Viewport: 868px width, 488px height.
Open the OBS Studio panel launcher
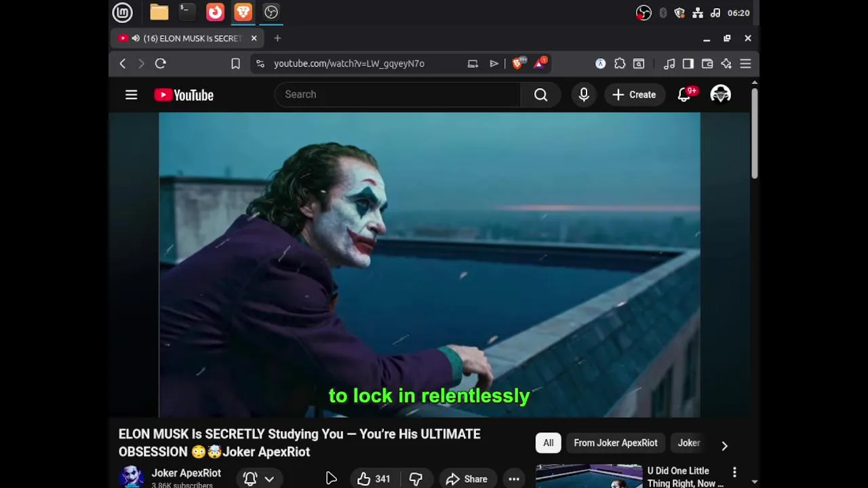271,12
